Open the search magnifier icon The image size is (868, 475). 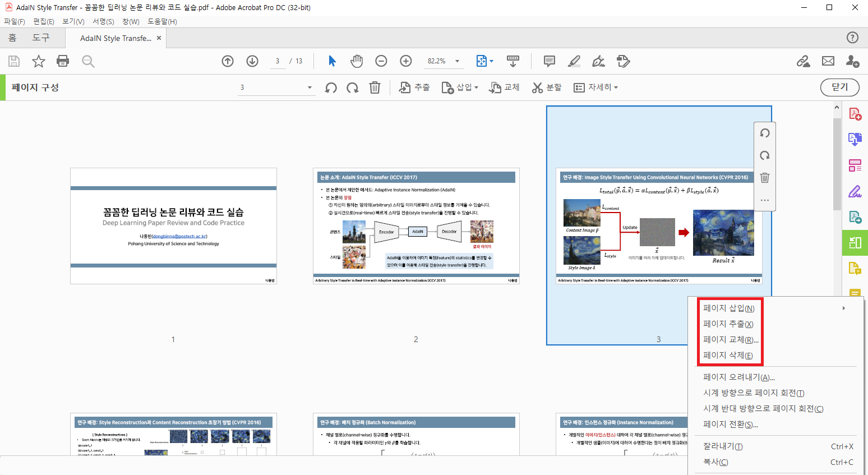click(88, 61)
